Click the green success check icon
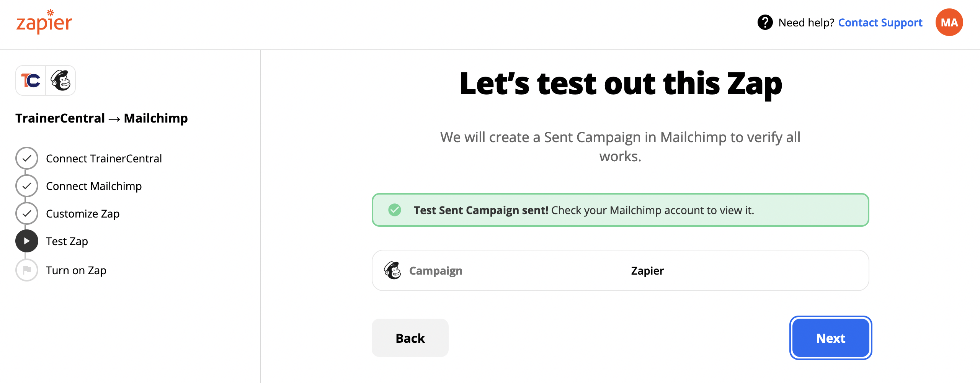This screenshot has height=383, width=980. [395, 210]
